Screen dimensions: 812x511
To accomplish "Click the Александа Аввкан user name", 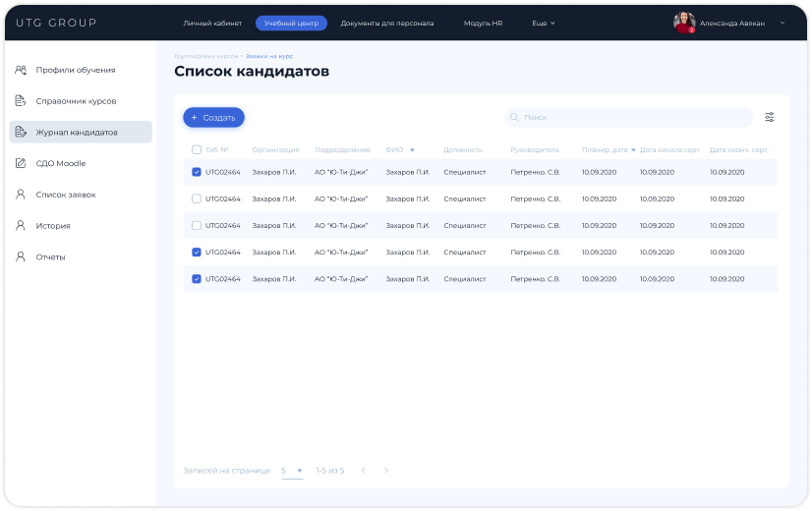I will [x=731, y=24].
